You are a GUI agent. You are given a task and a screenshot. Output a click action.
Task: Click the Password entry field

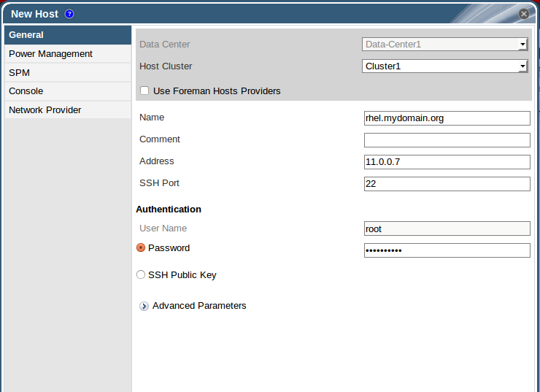coord(447,250)
